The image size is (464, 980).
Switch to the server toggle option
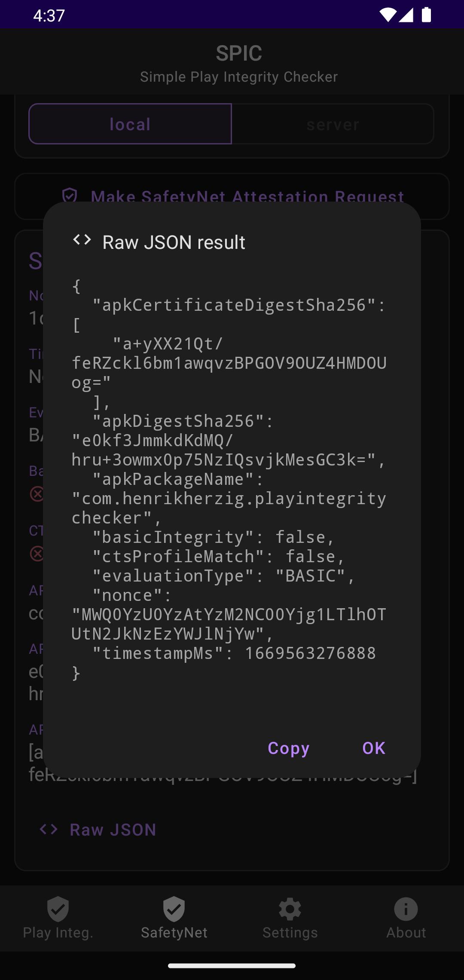tap(333, 124)
